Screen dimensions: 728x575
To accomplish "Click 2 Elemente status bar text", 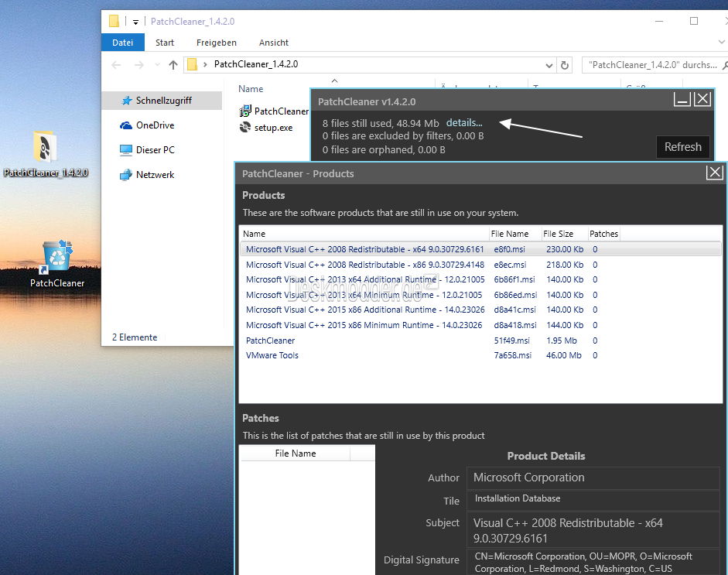I will click(x=135, y=337).
